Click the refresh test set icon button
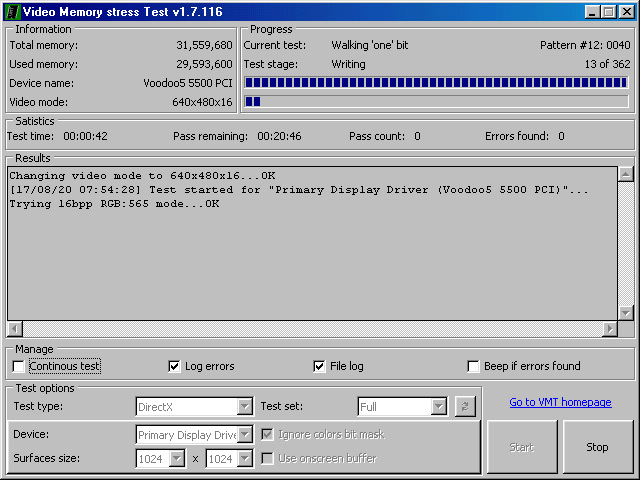The image size is (640, 480). (465, 407)
